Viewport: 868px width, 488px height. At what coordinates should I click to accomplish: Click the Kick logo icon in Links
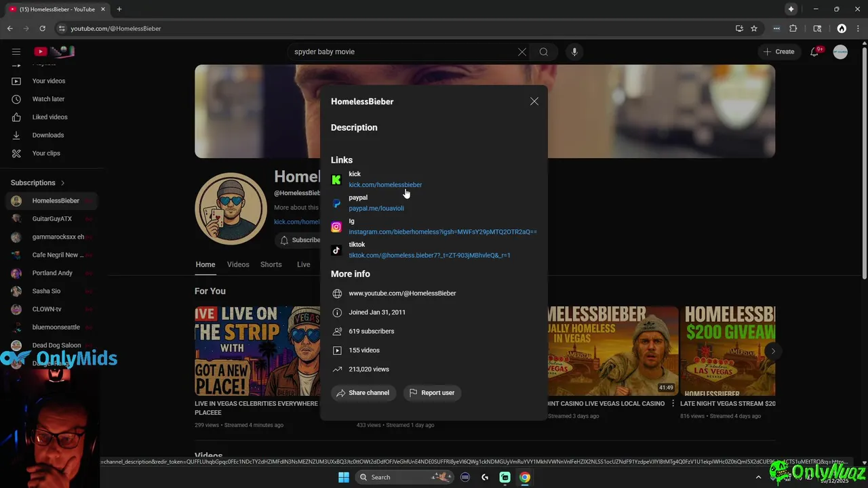point(336,180)
